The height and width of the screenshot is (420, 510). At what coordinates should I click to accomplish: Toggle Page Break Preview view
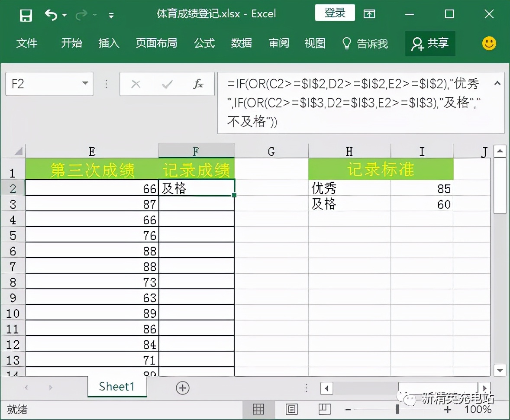tap(324, 409)
